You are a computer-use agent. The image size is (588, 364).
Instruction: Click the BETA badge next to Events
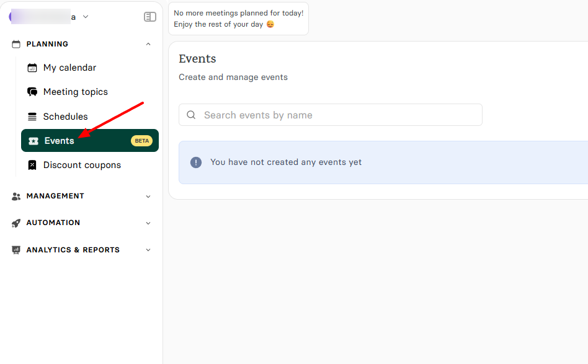point(141,141)
